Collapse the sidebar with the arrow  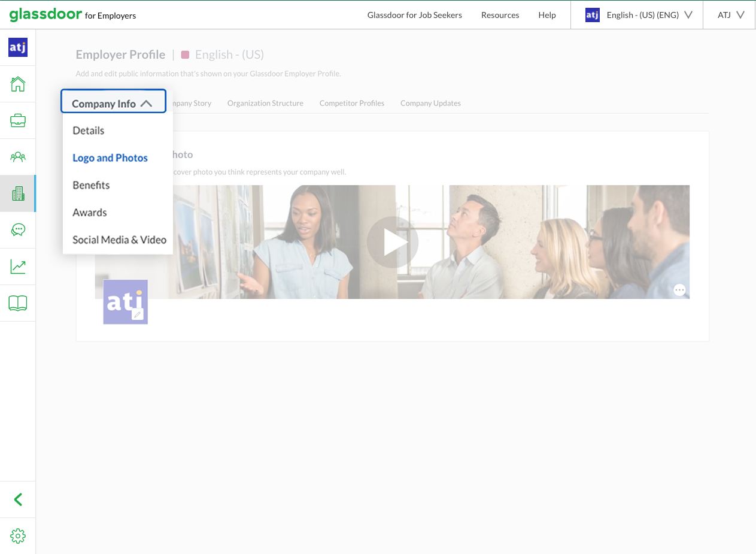[x=18, y=499]
